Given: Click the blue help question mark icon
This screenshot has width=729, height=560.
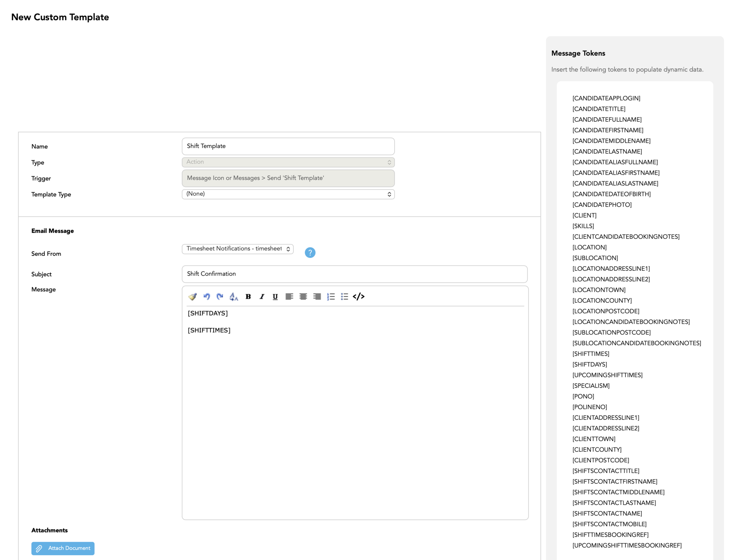Looking at the screenshot, I should coord(310,252).
